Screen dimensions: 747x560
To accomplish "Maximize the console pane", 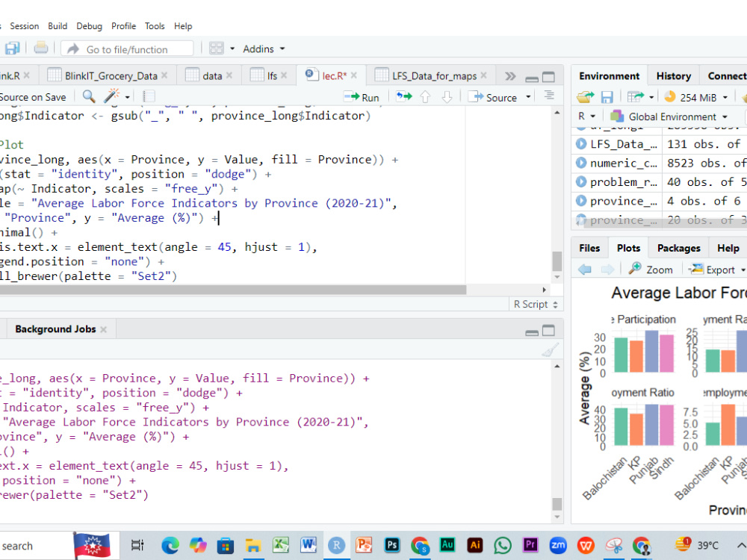I will [x=549, y=331].
